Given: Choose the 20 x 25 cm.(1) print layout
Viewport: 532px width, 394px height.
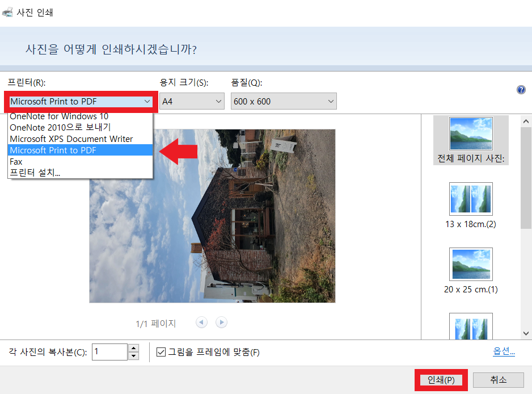Looking at the screenshot, I should click(471, 264).
